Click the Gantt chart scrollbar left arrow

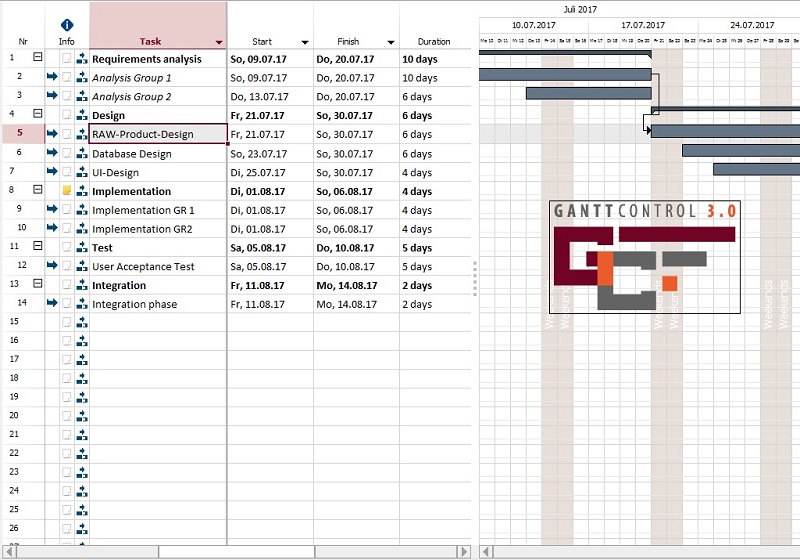click(486, 552)
